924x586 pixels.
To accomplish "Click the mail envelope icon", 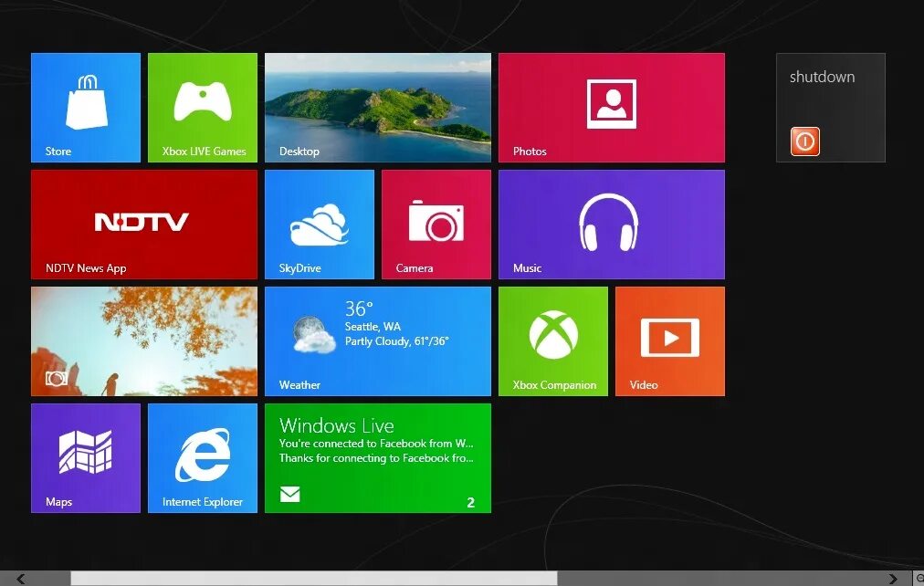I will (x=290, y=494).
